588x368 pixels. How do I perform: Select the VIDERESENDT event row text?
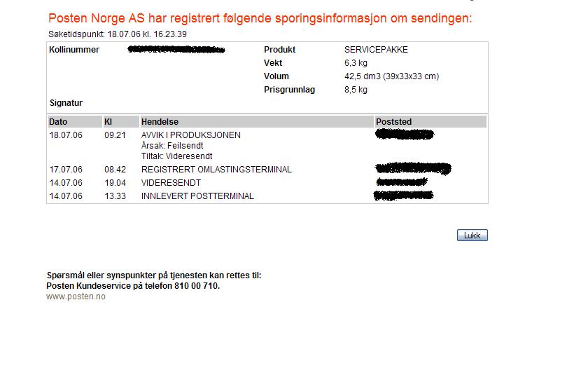[x=171, y=183]
